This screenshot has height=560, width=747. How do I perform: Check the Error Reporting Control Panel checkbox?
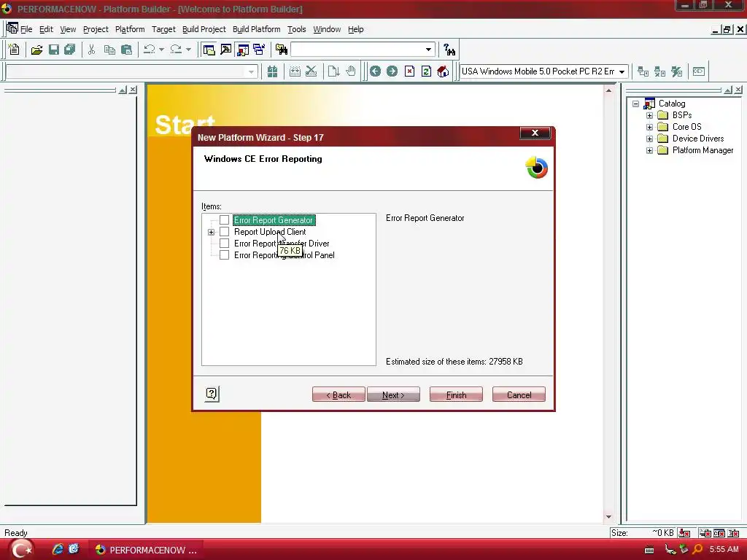point(224,255)
